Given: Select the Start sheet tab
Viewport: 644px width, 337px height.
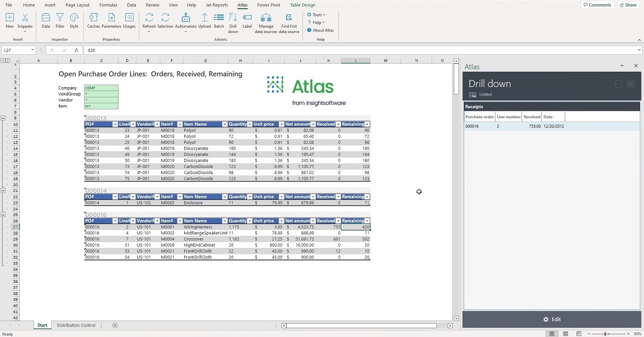Looking at the screenshot, I should (43, 325).
